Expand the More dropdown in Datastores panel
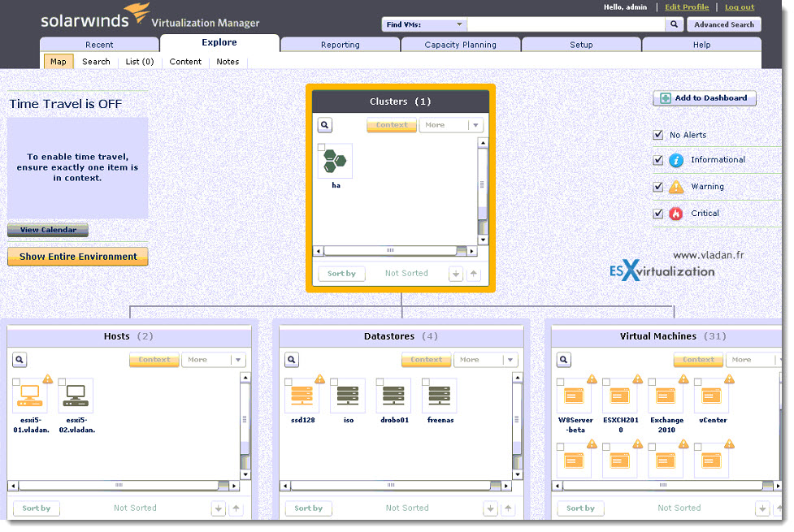The image size is (794, 532). [486, 360]
